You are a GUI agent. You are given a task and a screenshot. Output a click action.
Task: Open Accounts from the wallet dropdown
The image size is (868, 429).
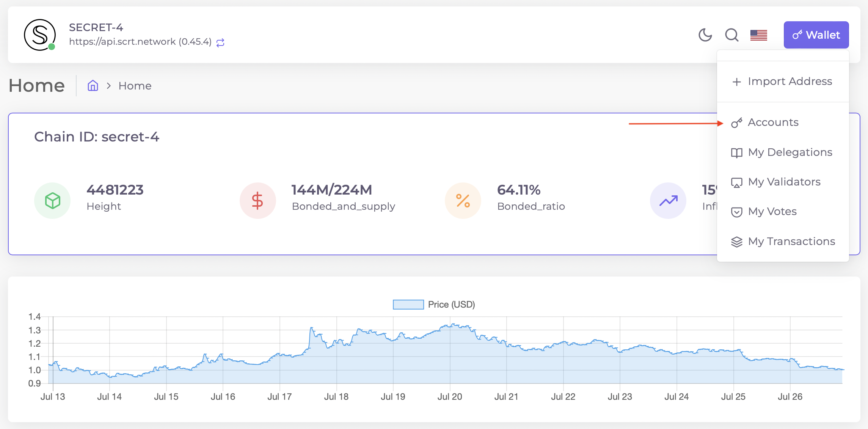[773, 123]
